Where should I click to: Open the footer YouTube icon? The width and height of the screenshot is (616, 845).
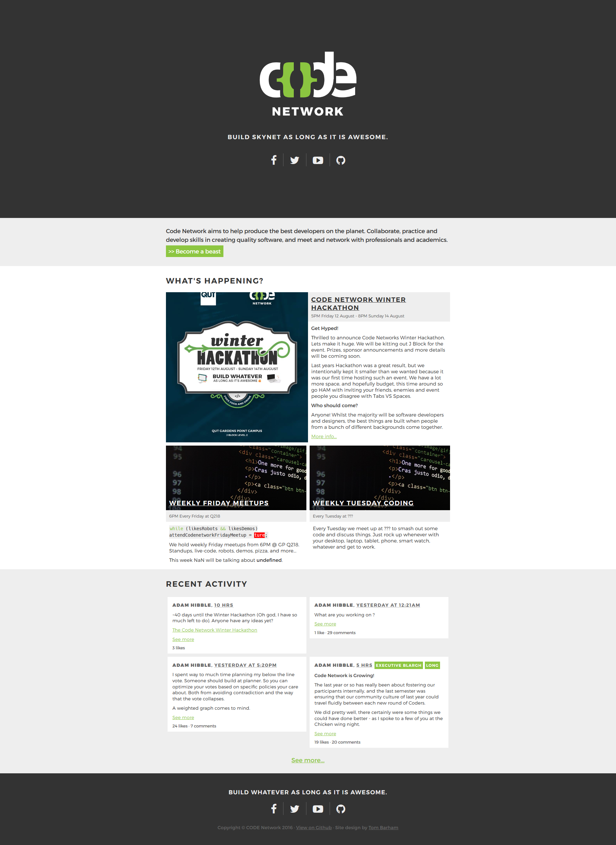[x=318, y=809]
